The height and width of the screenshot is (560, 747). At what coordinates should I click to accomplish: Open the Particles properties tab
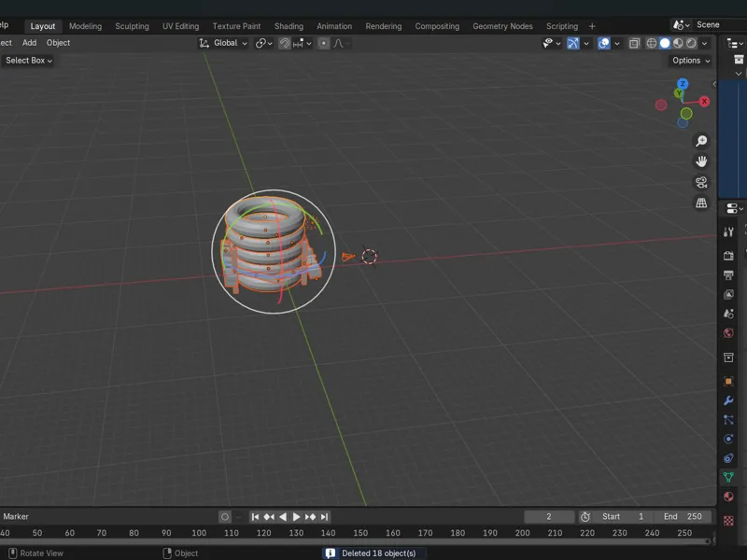[x=728, y=420]
